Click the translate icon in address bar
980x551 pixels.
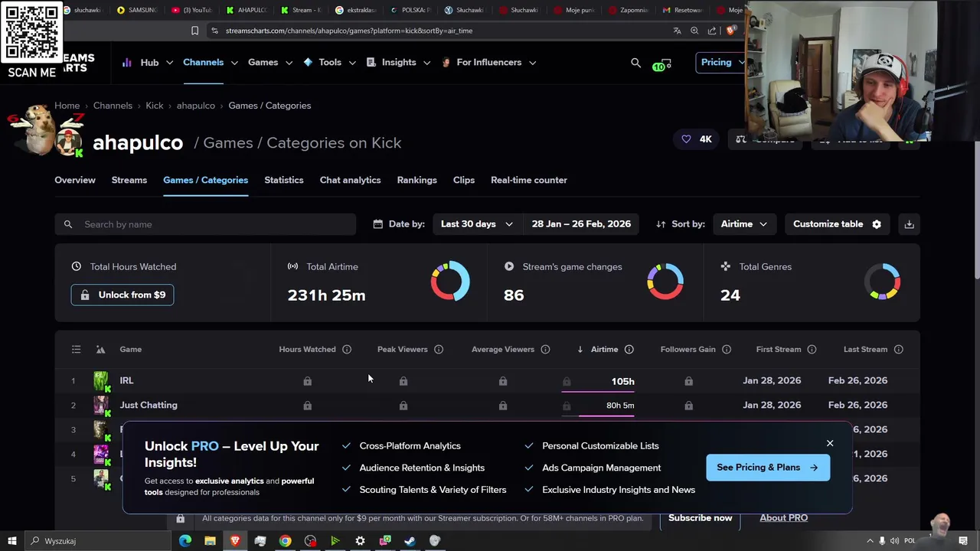(x=677, y=31)
